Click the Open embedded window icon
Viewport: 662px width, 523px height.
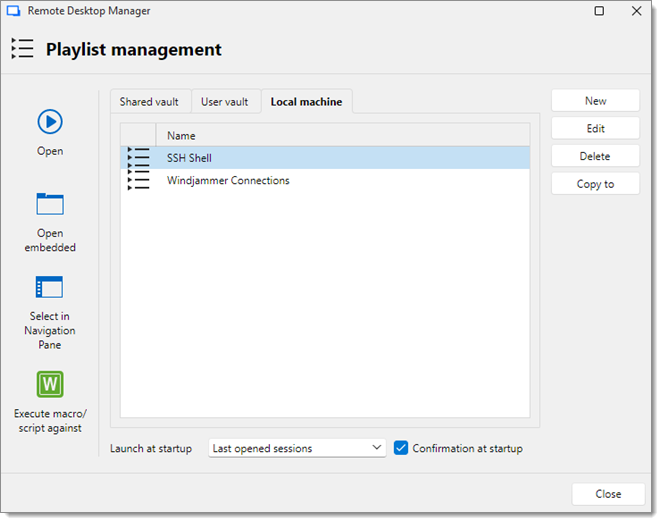pos(50,204)
